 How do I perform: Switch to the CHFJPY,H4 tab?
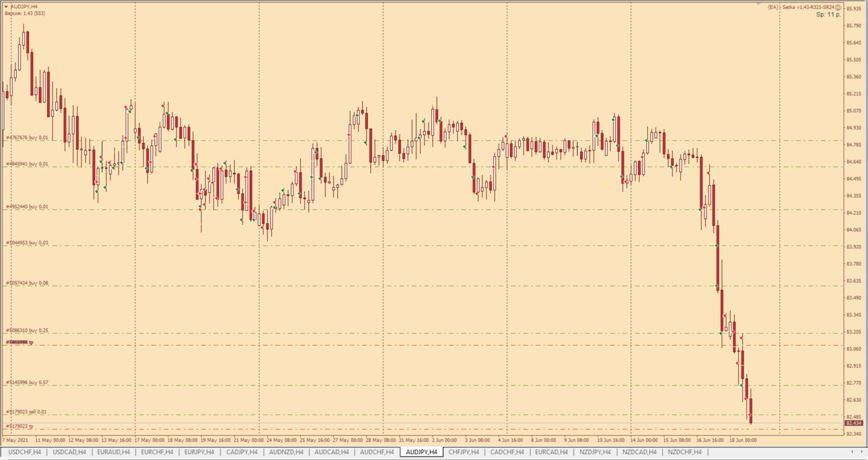[464, 452]
